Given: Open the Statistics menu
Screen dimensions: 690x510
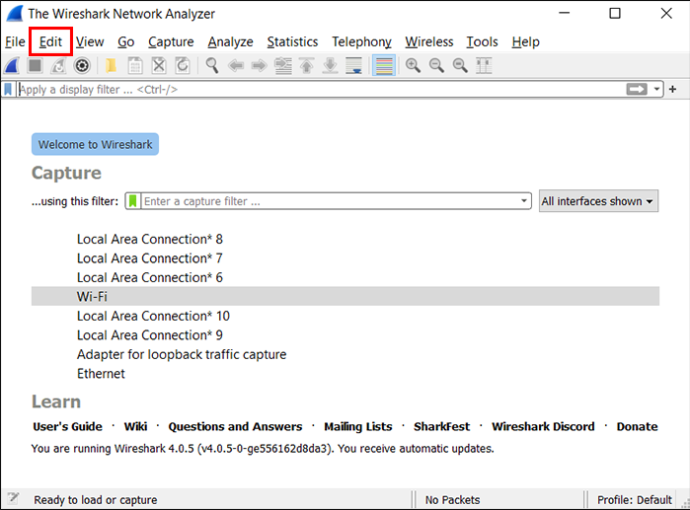Looking at the screenshot, I should pyautogui.click(x=292, y=42).
